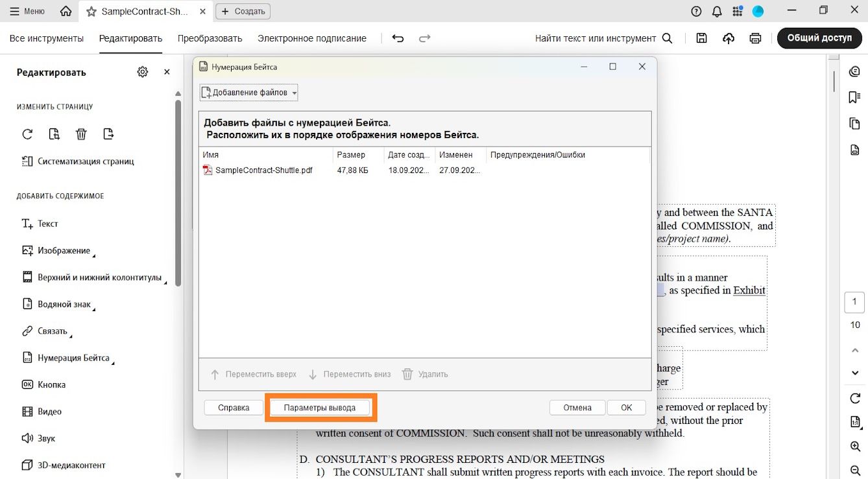Open the apps grid icon
This screenshot has height=479, width=868.
coord(737,11)
